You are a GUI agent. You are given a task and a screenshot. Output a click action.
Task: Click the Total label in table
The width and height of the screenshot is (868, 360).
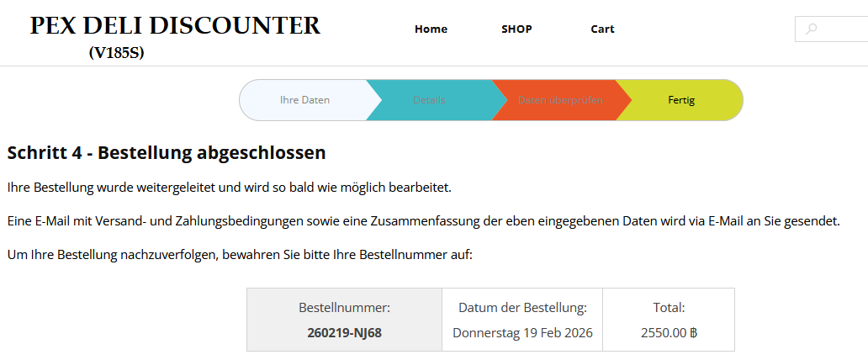coord(669,308)
